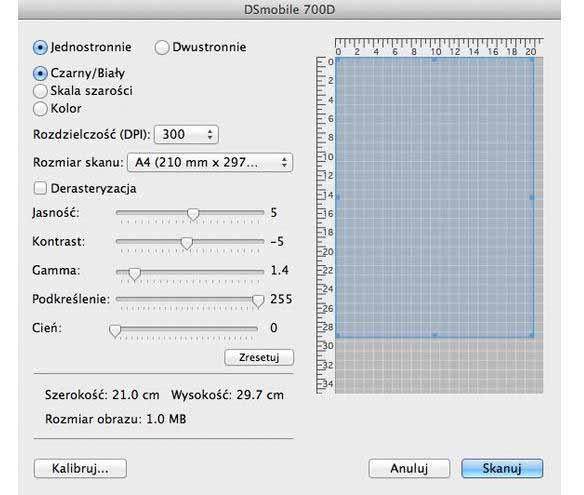
Task: Open the Rozdzielczość (DPI) dropdown
Action: pyautogui.click(x=186, y=134)
